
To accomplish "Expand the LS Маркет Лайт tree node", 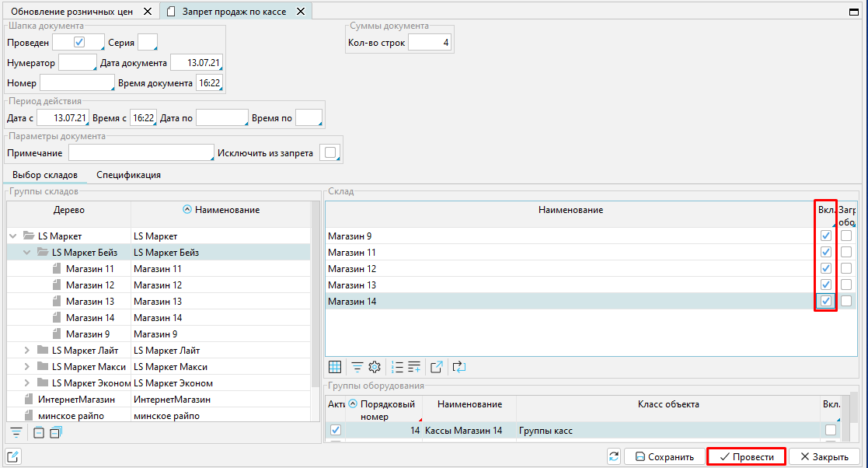I will click(x=28, y=351).
